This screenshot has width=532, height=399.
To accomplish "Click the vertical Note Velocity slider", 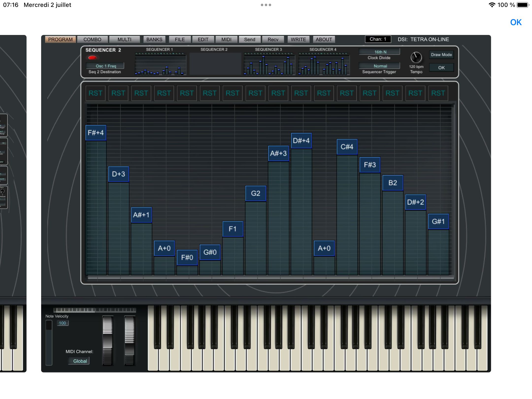I will click(49, 343).
